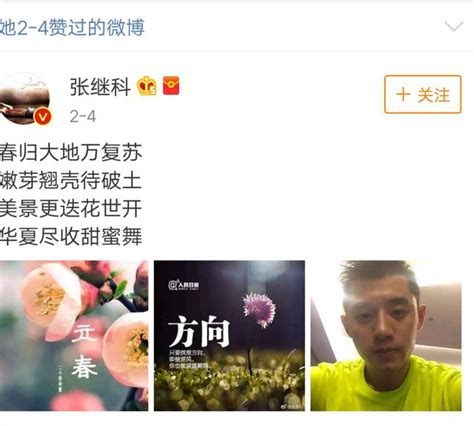Tap the post line 华夏尽收甜蜜舞
The image size is (474, 426).
point(71,237)
